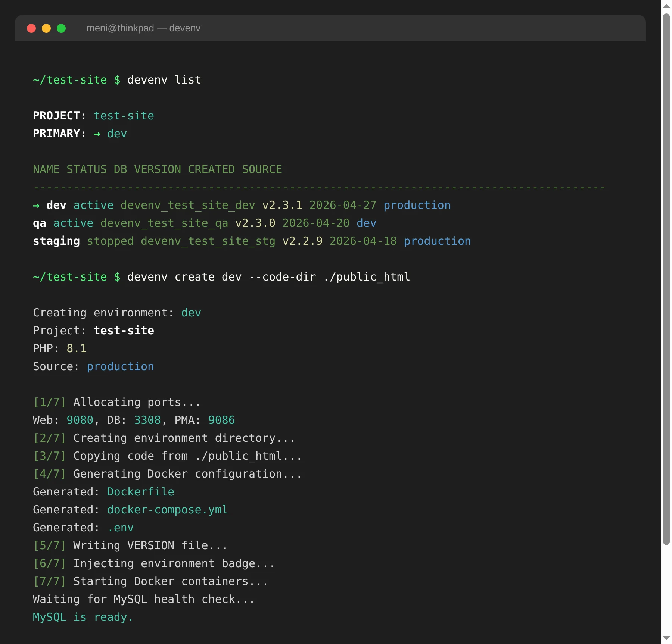Click '[2/7] Creating environment directory...' line
The width and height of the screenshot is (672, 644).
tap(164, 438)
